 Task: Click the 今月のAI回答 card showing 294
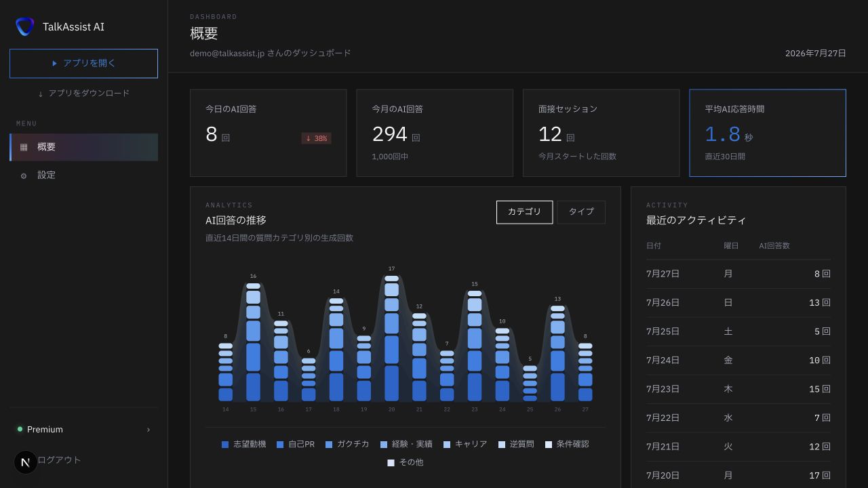(435, 133)
